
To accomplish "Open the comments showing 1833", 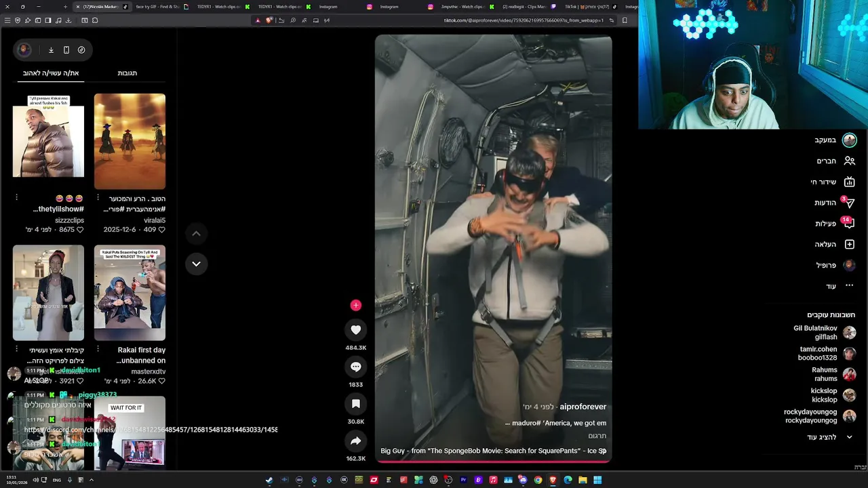I will [355, 367].
